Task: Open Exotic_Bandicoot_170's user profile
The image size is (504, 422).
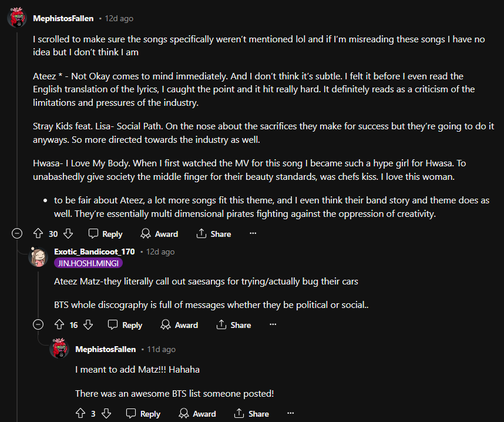Action: [x=94, y=252]
